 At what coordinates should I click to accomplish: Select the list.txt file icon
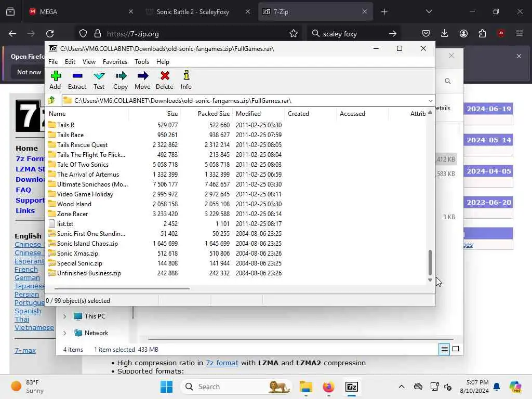[x=51, y=223]
